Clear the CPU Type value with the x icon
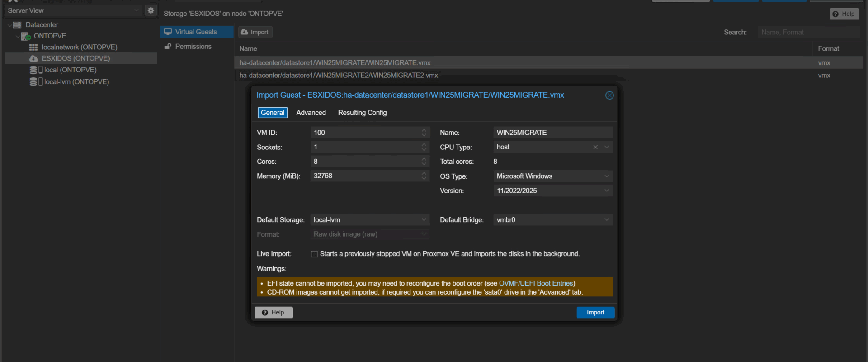This screenshot has height=362, width=868. 595,147
